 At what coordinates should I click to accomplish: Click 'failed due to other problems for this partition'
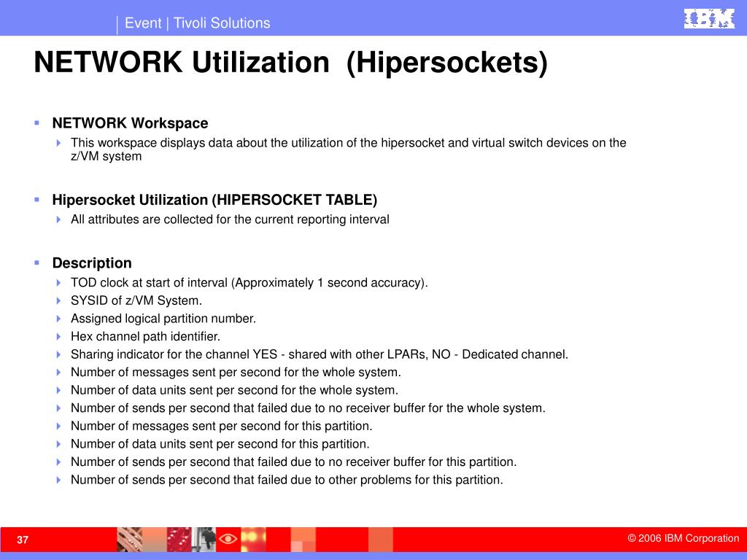[x=380, y=480]
